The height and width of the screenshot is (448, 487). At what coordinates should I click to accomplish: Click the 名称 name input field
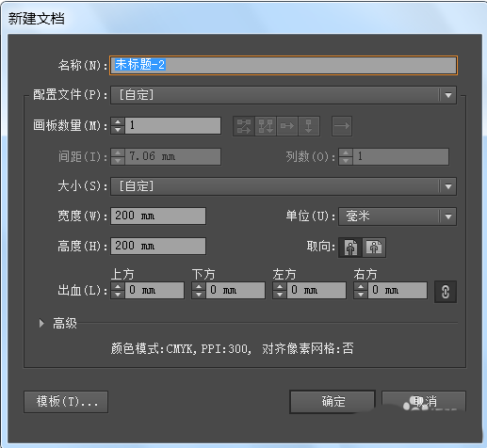pyautogui.click(x=284, y=65)
